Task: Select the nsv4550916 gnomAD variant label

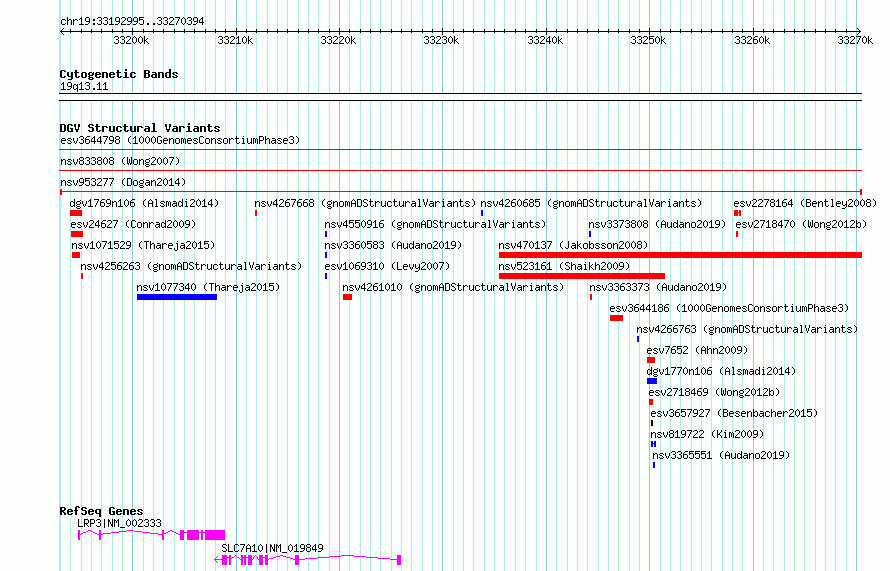Action: click(x=435, y=224)
